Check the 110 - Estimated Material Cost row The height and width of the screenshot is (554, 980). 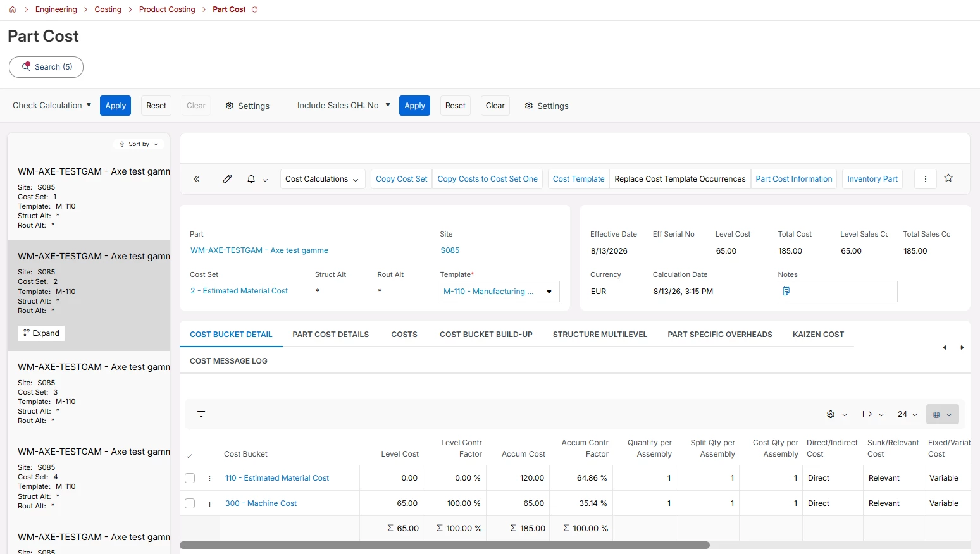point(190,478)
